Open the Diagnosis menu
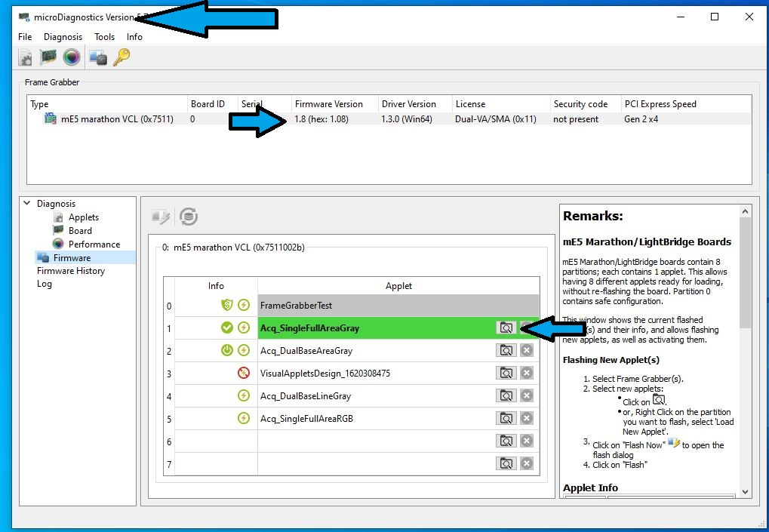769x532 pixels. [63, 37]
